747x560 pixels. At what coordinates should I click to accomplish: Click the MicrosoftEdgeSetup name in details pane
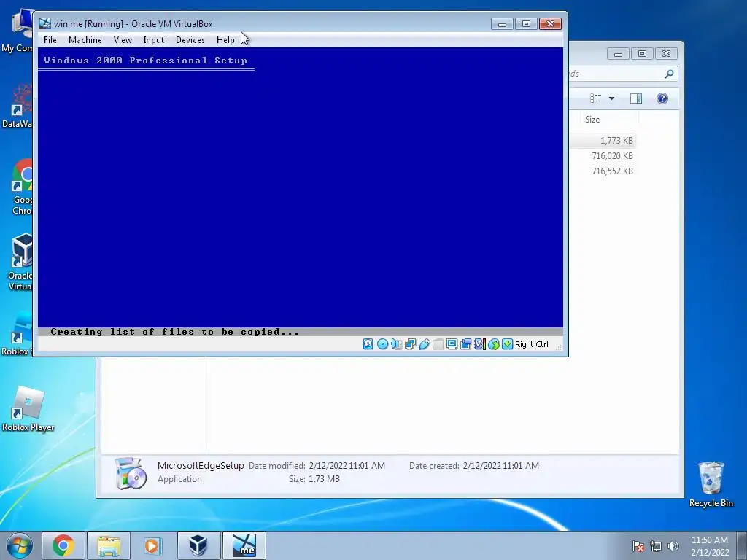coord(201,466)
